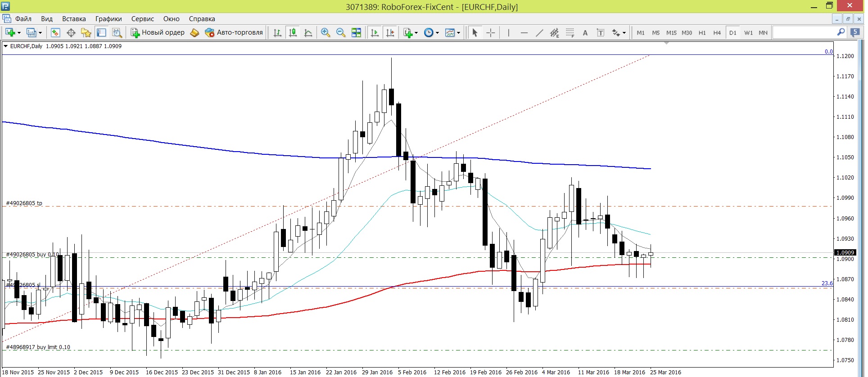Switch to M30 timeframe
Viewport: 868px width, 377px height.
687,32
